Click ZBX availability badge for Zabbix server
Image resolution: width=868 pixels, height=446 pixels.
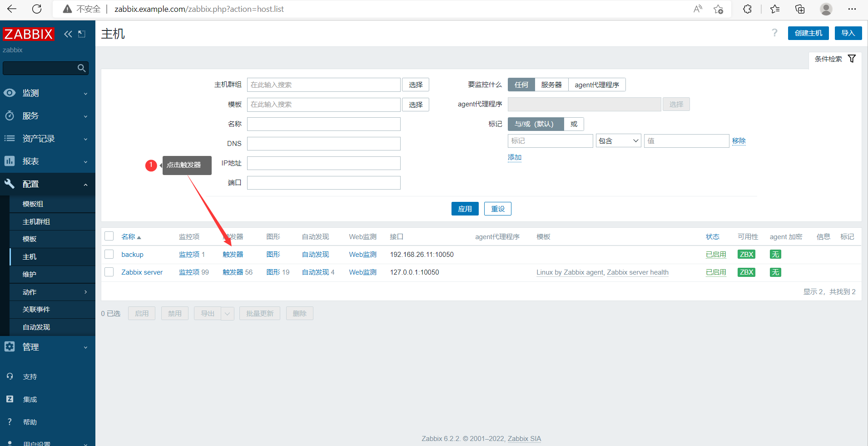click(x=747, y=272)
